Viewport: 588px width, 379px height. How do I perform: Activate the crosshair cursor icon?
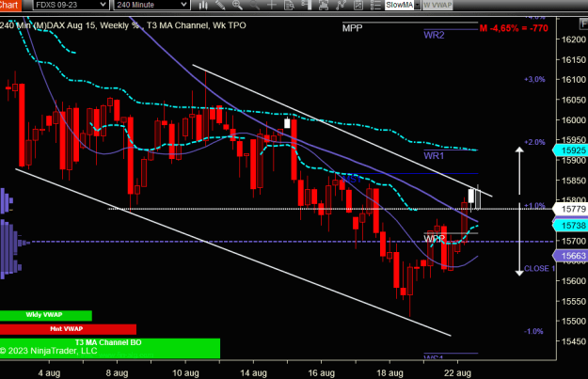click(x=272, y=5)
